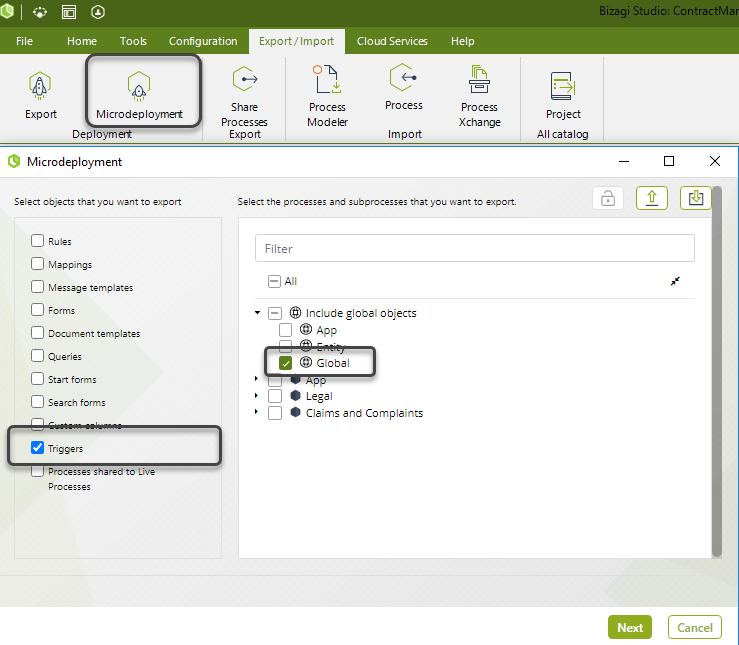The width and height of the screenshot is (739, 645).
Task: Click the Bizagi logo in title bar
Action: pos(7,12)
